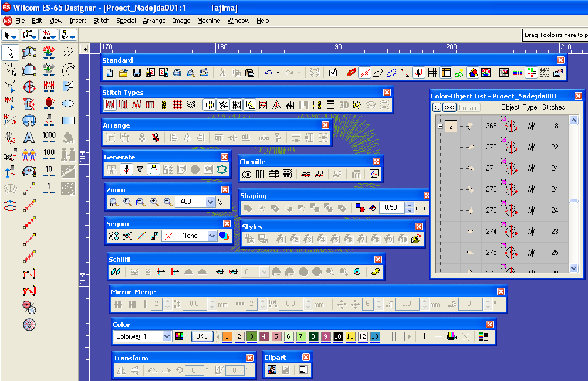The width and height of the screenshot is (588, 381).
Task: Toggle the checkmark box icon in Standard toolbar
Action: coord(333,73)
